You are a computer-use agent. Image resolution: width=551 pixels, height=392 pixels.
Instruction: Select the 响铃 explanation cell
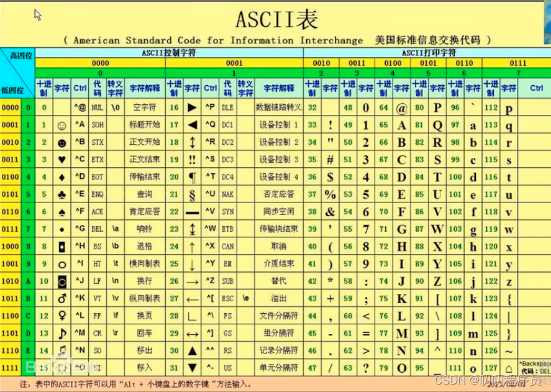(x=144, y=229)
